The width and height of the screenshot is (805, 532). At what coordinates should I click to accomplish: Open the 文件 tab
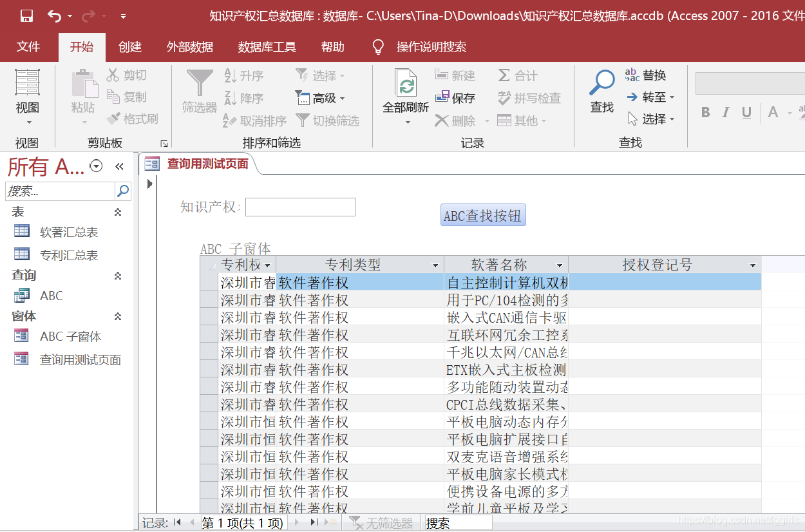(x=28, y=46)
